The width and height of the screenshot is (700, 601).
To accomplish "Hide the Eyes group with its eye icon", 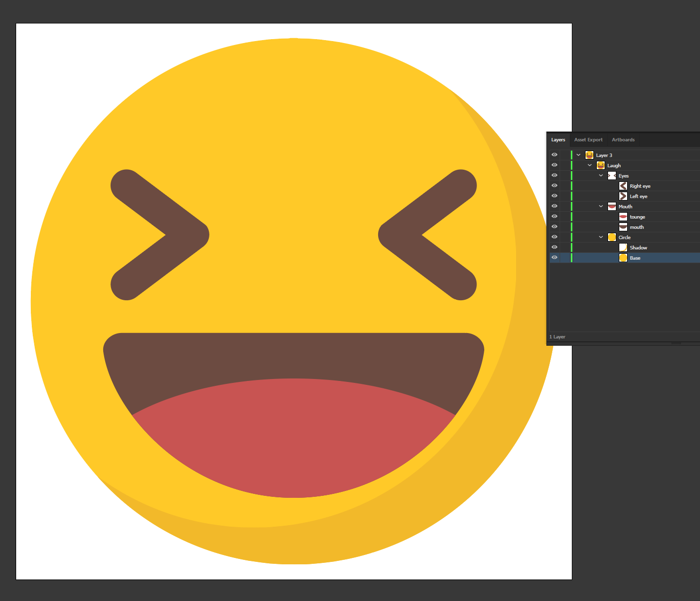I will (x=554, y=175).
